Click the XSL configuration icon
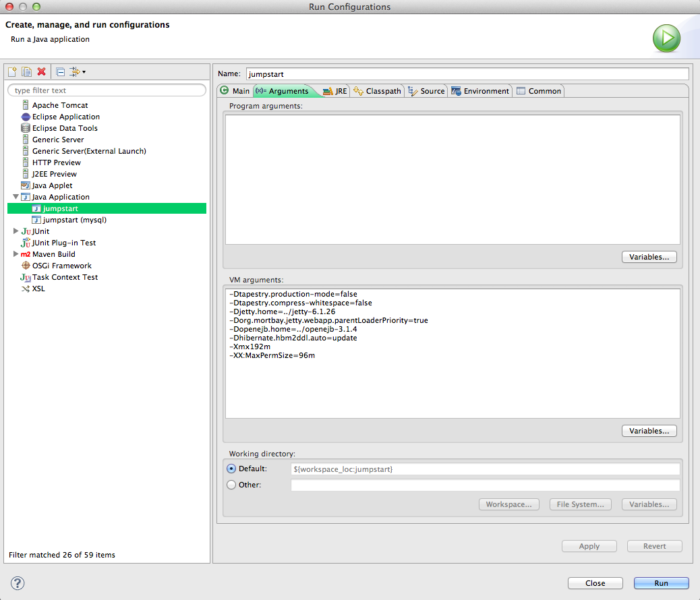 click(x=26, y=289)
